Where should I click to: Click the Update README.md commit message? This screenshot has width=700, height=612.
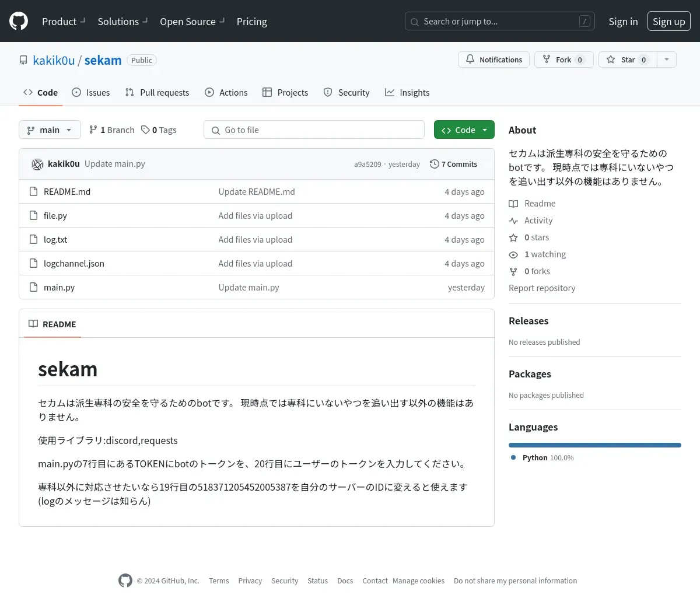(257, 191)
